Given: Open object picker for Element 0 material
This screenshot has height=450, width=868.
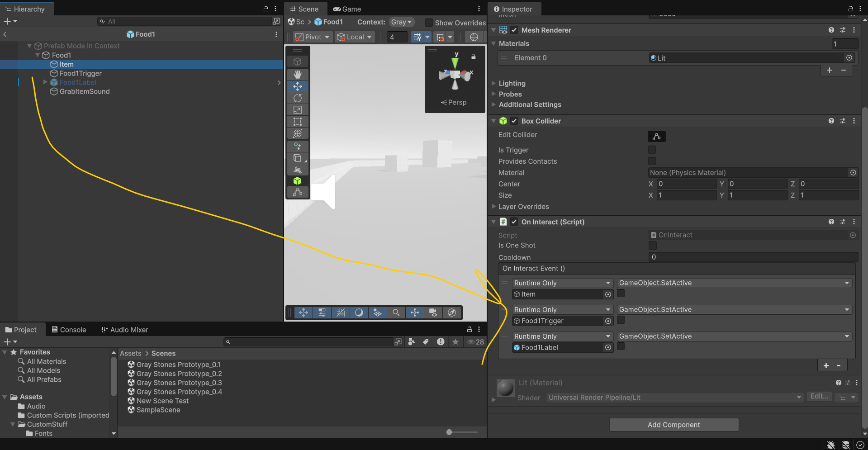Looking at the screenshot, I should [x=849, y=58].
